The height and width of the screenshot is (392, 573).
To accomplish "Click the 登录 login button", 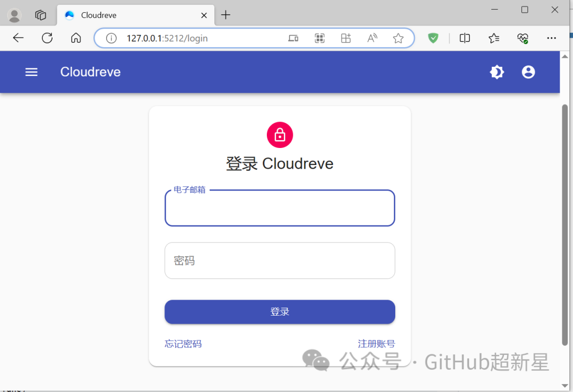I will point(280,311).
